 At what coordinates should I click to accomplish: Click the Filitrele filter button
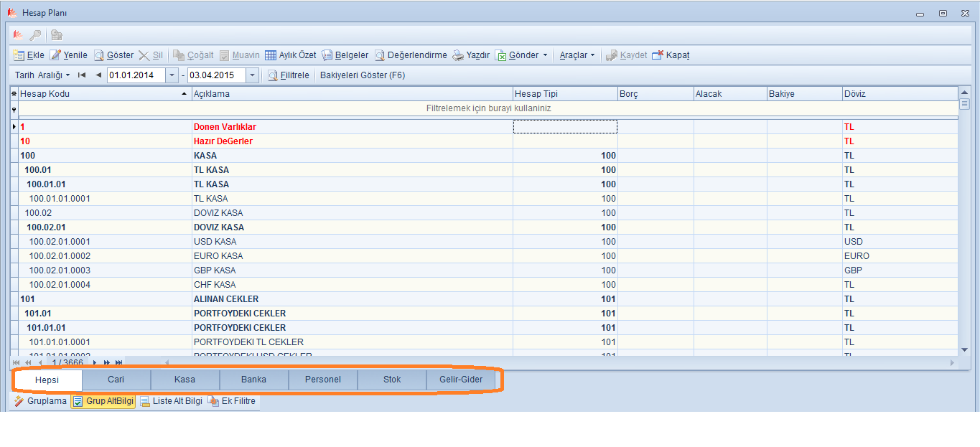(x=289, y=75)
